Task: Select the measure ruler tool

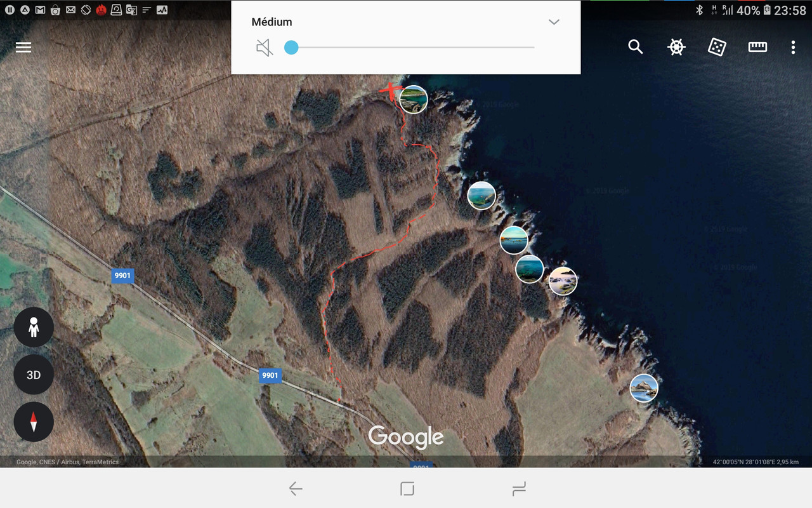Action: point(757,47)
